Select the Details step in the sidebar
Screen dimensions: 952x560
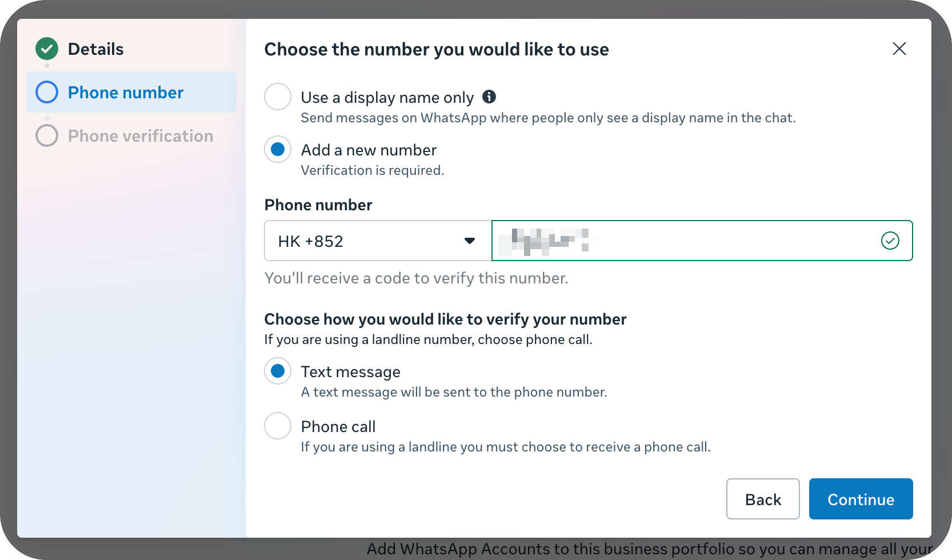(95, 49)
